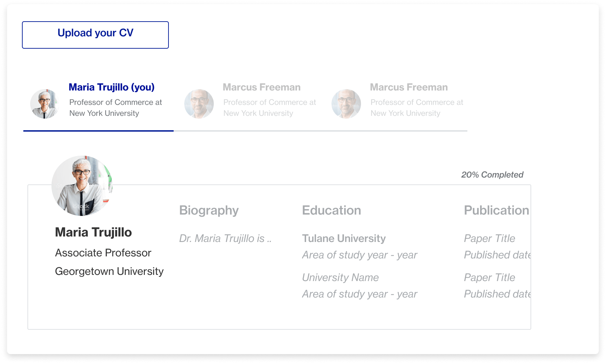
Task: Click the 20% Completed progress label
Action: (492, 175)
